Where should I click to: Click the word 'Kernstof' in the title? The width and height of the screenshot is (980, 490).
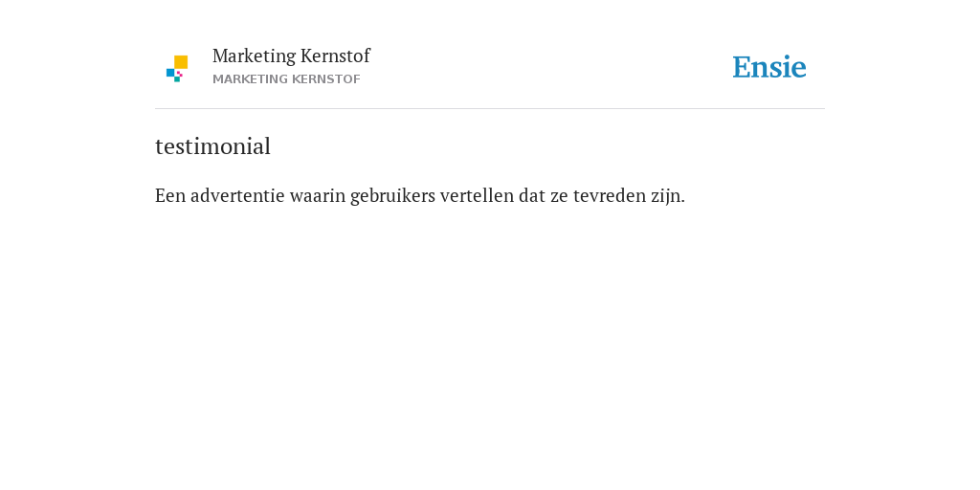point(335,56)
